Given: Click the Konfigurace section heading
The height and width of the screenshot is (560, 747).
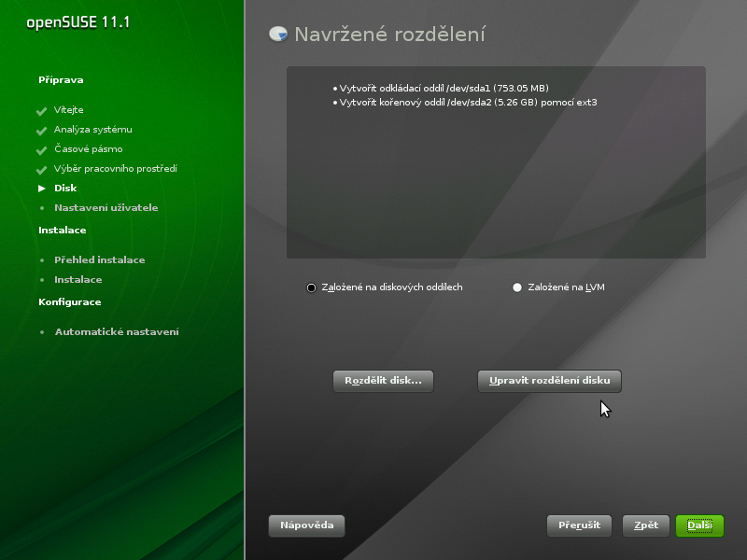Looking at the screenshot, I should point(69,301).
